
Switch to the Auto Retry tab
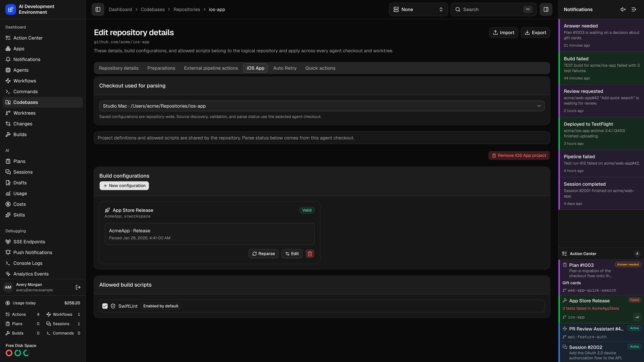pos(285,68)
